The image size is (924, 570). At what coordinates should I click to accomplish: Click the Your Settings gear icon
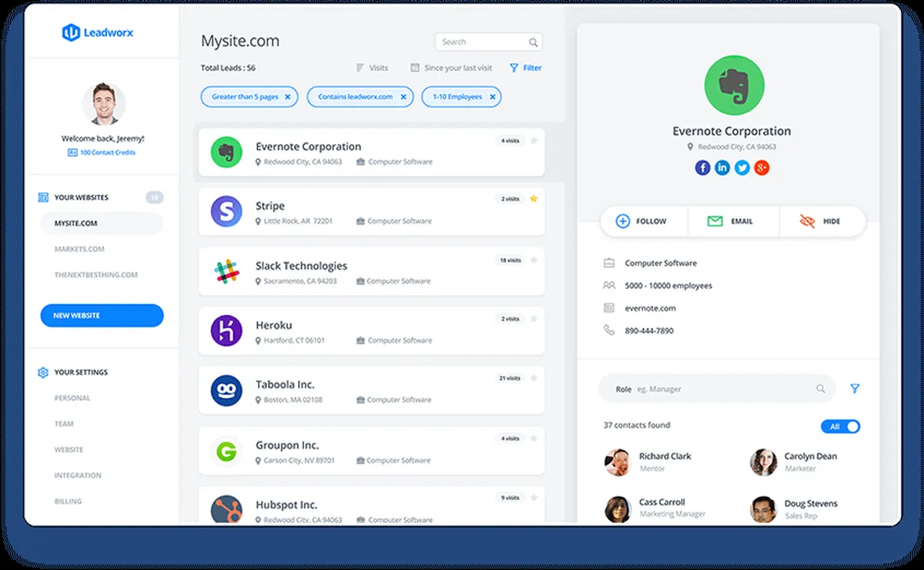(x=43, y=373)
